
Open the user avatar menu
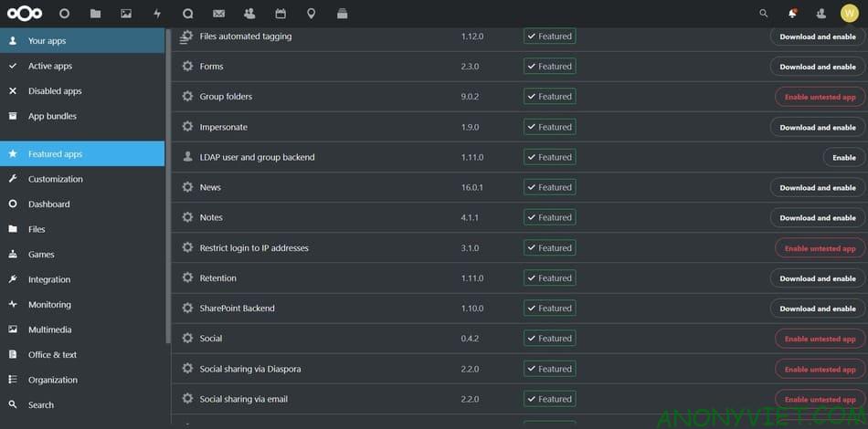click(x=849, y=14)
